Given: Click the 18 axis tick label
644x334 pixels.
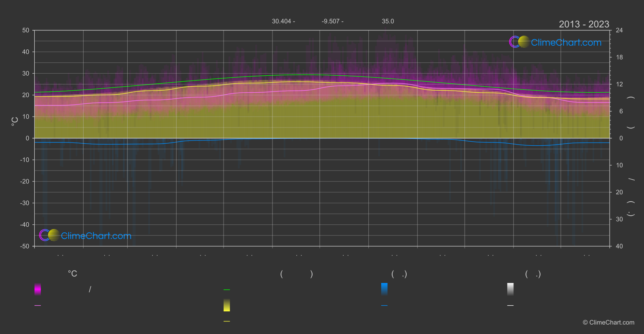Looking at the screenshot, I should 619,57.
